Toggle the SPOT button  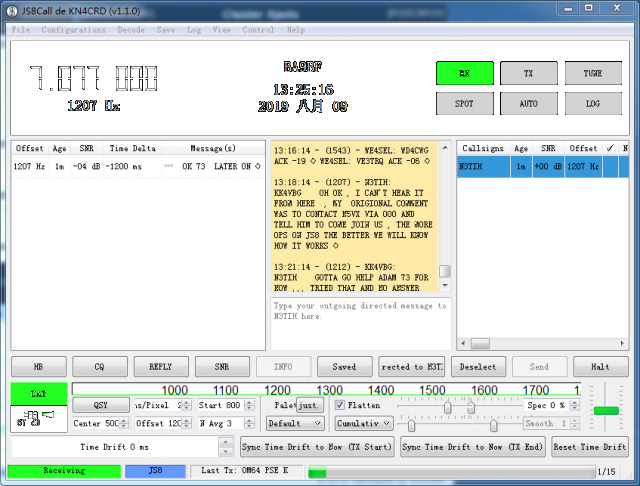(x=464, y=104)
